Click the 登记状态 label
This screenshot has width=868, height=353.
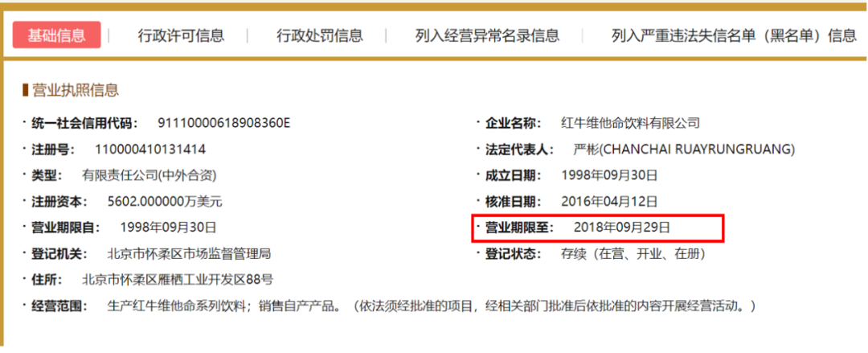(x=514, y=254)
